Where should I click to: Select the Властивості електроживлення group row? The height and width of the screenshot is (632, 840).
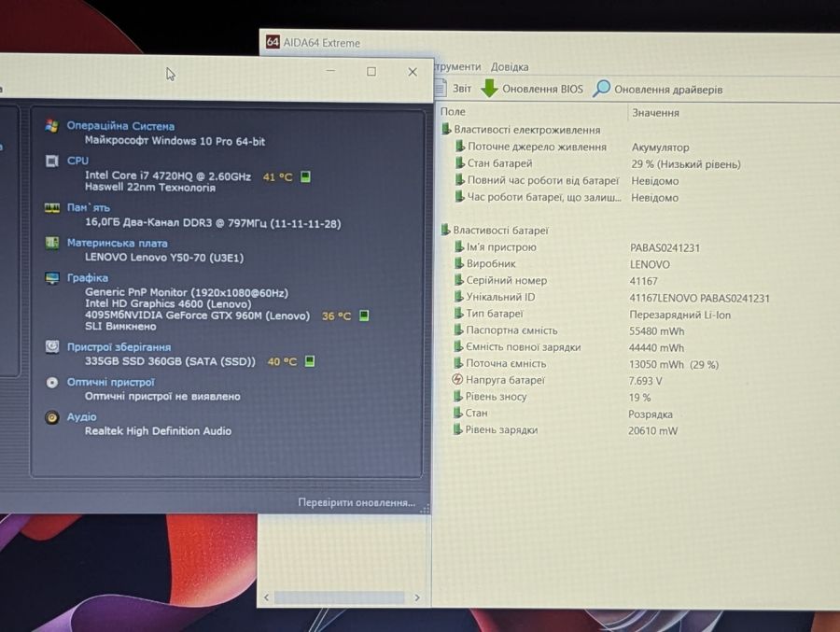521,130
